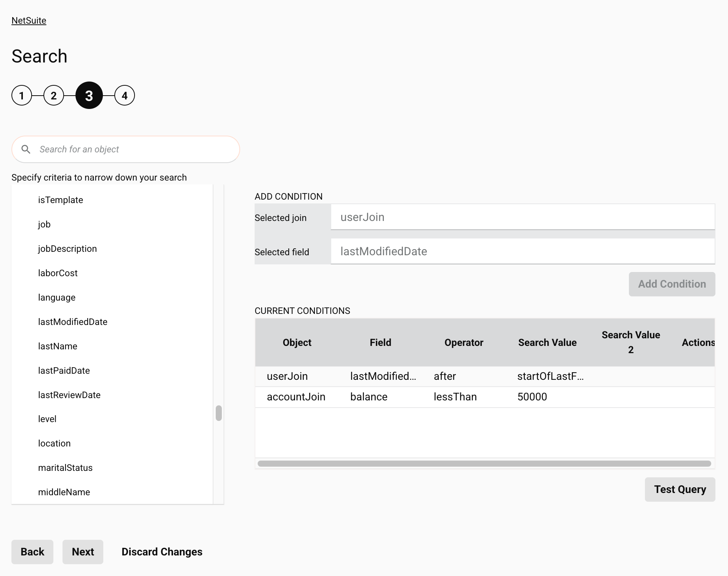Run the Test Query button
The height and width of the screenshot is (576, 728).
[680, 490]
